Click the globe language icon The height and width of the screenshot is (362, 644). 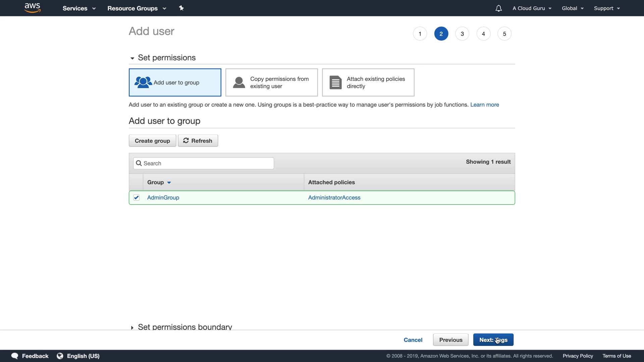click(x=60, y=356)
